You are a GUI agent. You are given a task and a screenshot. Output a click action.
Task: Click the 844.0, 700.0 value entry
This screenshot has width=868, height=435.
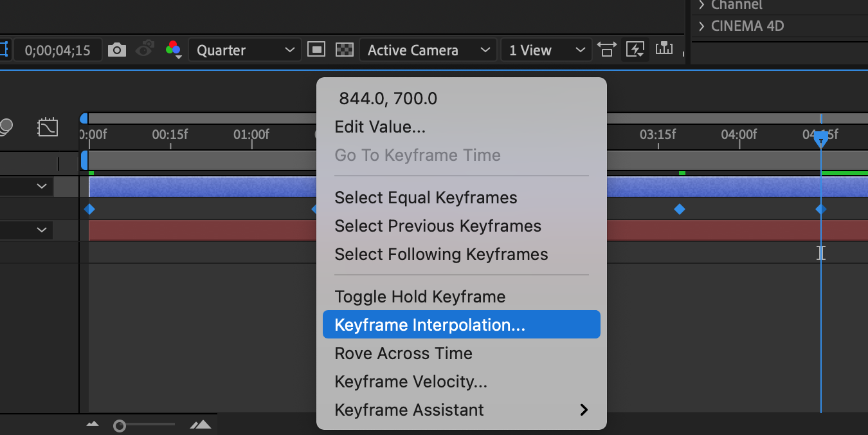(461, 98)
